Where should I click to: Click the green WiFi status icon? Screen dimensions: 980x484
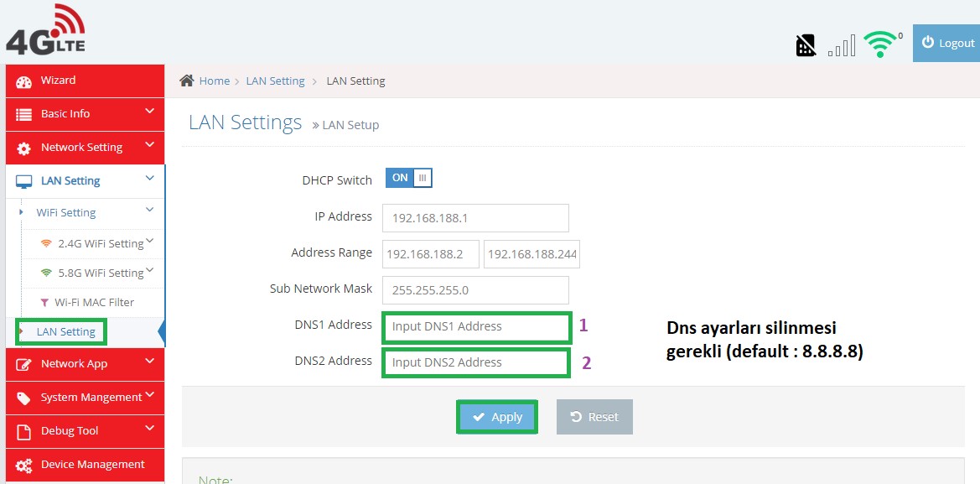pos(881,44)
